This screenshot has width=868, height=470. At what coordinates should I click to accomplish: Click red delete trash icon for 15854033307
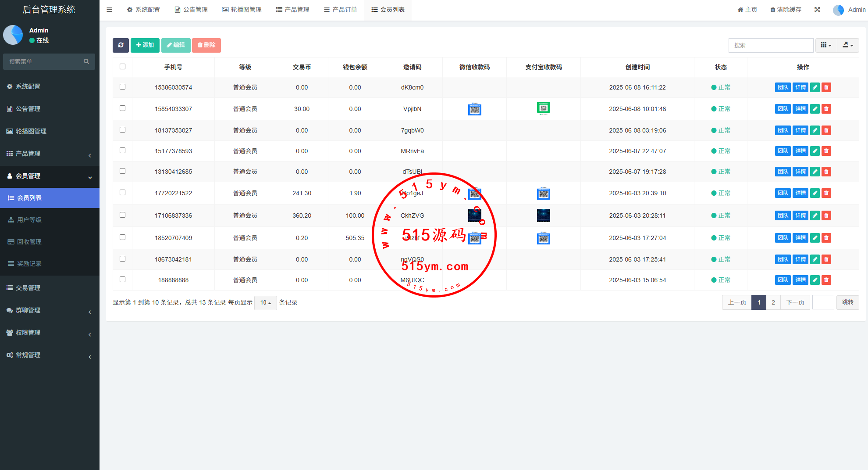click(x=826, y=109)
